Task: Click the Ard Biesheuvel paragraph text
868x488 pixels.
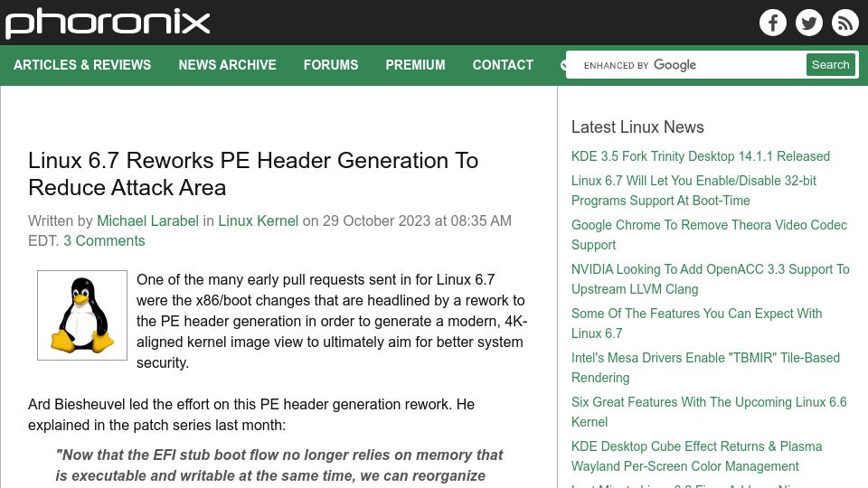Action: (x=251, y=415)
